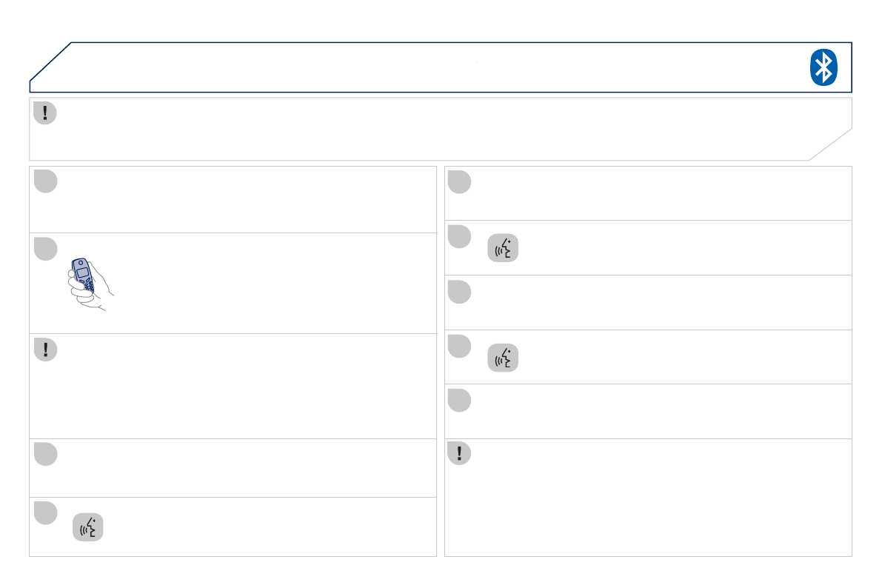Screen dimensions: 882x588
Task: Click the exclamation icon in the right column's last panel
Action: [x=459, y=453]
